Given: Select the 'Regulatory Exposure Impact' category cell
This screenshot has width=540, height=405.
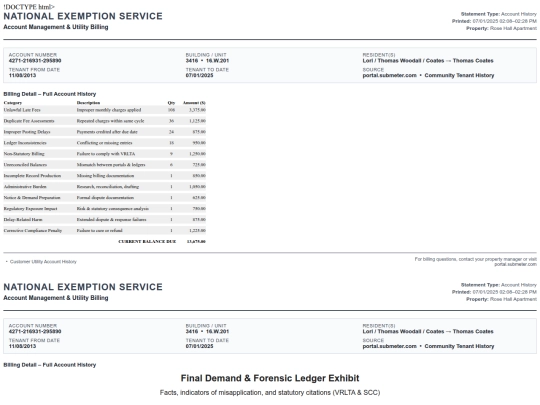Looking at the screenshot, I should (x=30, y=209).
